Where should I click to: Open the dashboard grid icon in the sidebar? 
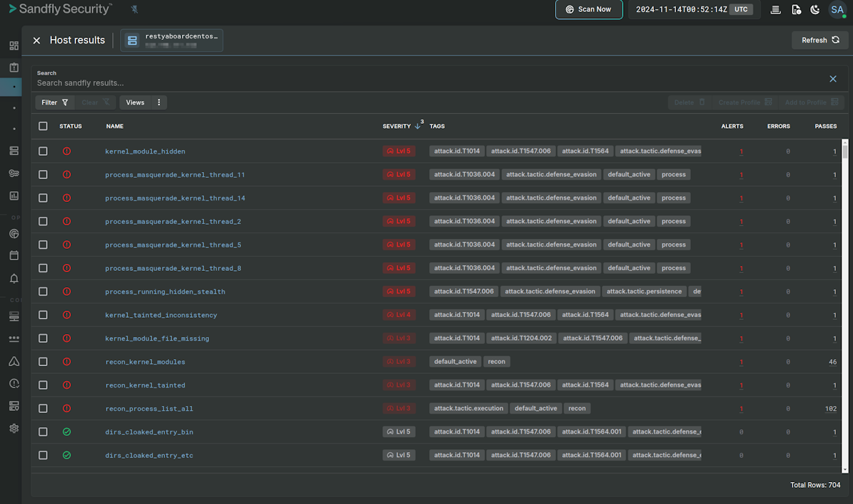(x=13, y=44)
